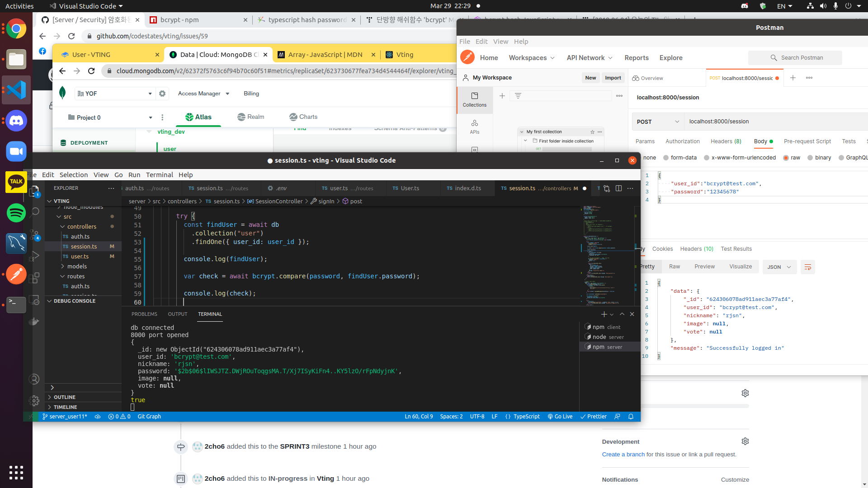This screenshot has width=868, height=488.
Task: Click Go Live in VS Code status bar
Action: (x=560, y=417)
